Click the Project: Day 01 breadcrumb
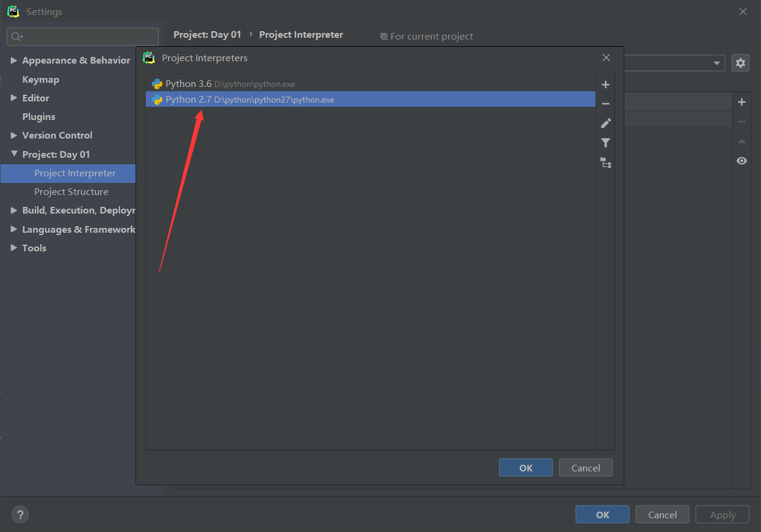The width and height of the screenshot is (761, 532). coord(207,35)
